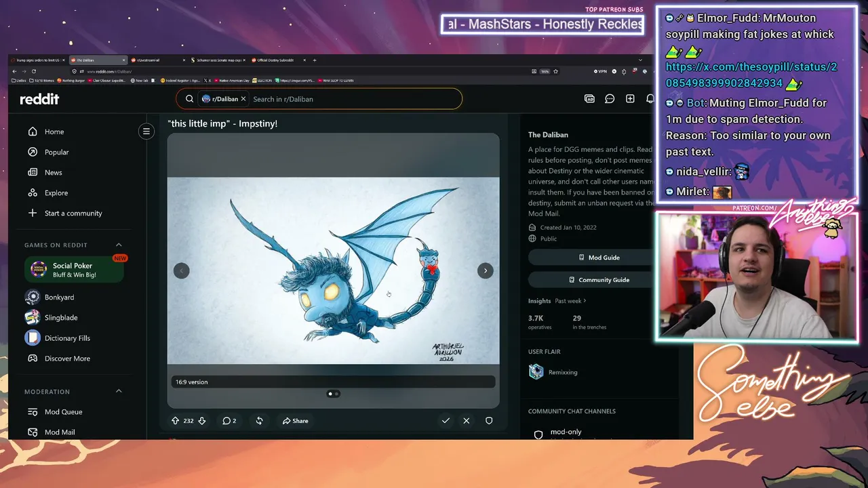Collapse the Moderation section
The height and width of the screenshot is (488, 868).
pyautogui.click(x=119, y=391)
